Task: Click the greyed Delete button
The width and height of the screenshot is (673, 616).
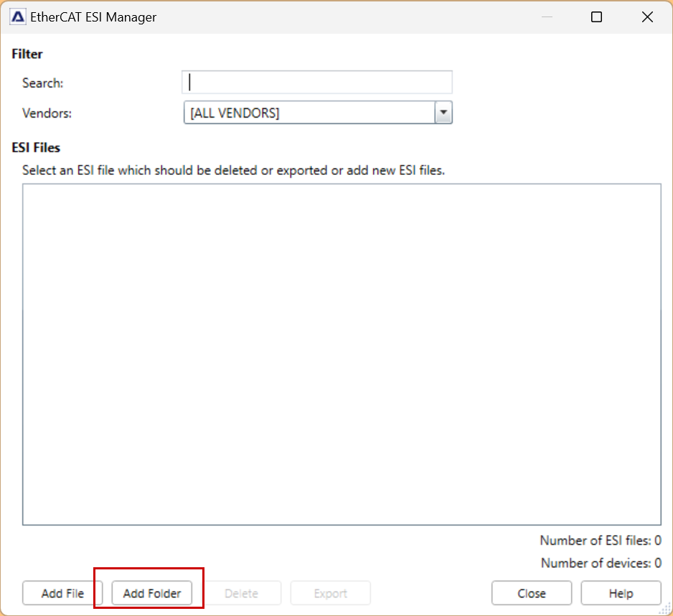Action: 241,593
